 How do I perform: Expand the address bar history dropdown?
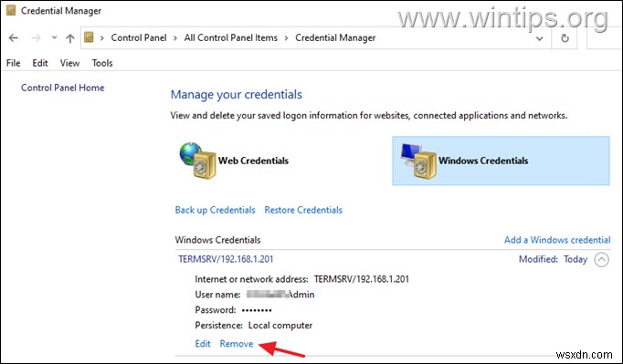point(540,38)
